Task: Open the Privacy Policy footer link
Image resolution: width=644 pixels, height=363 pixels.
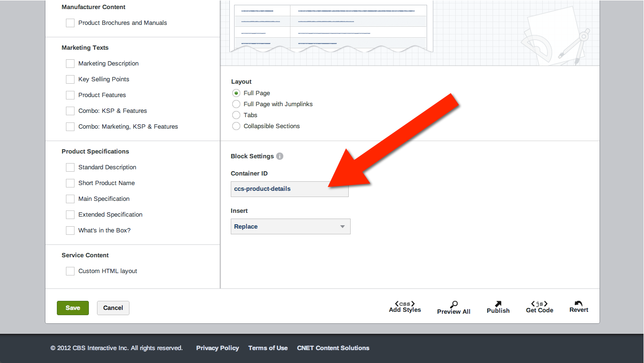Action: tap(217, 348)
